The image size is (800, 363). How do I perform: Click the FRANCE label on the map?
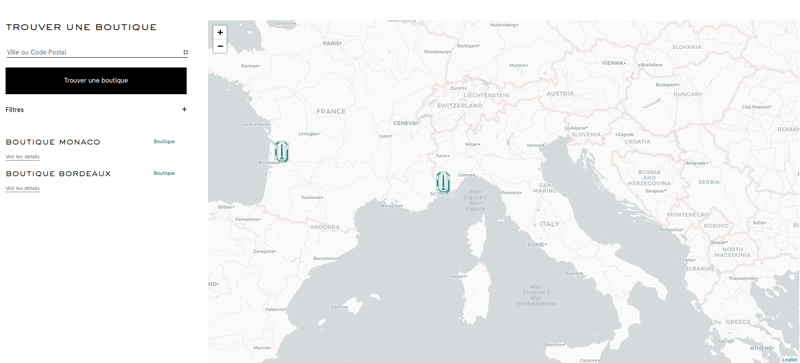point(331,111)
